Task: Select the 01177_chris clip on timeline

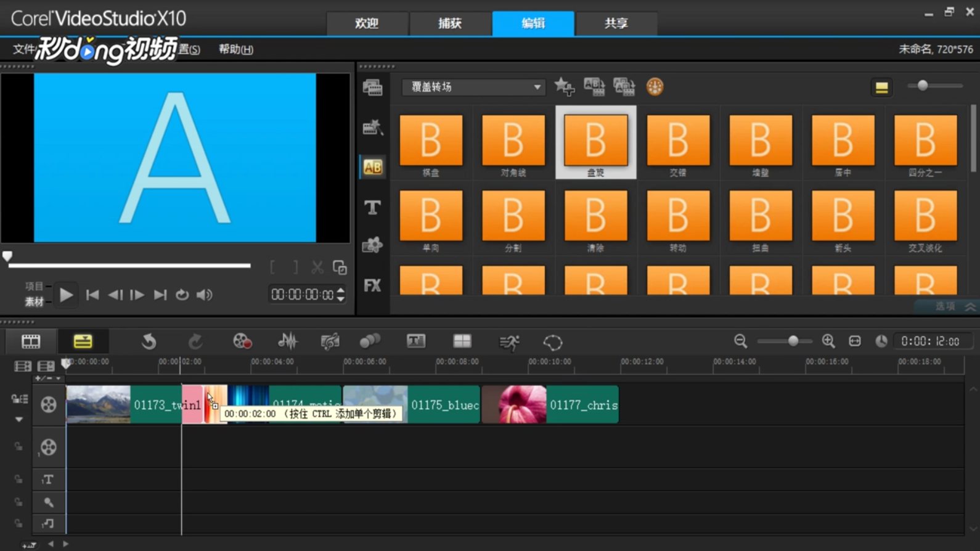Action: [550, 404]
